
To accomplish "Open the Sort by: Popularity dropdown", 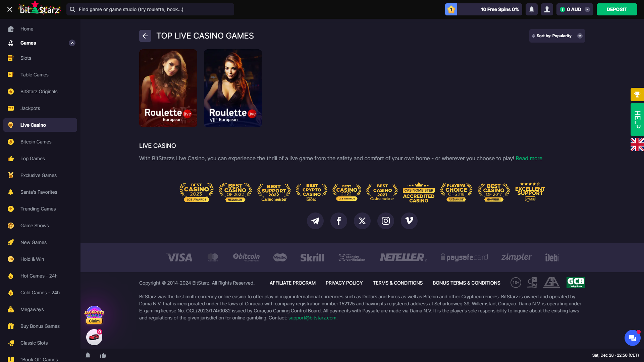I will (x=557, y=36).
